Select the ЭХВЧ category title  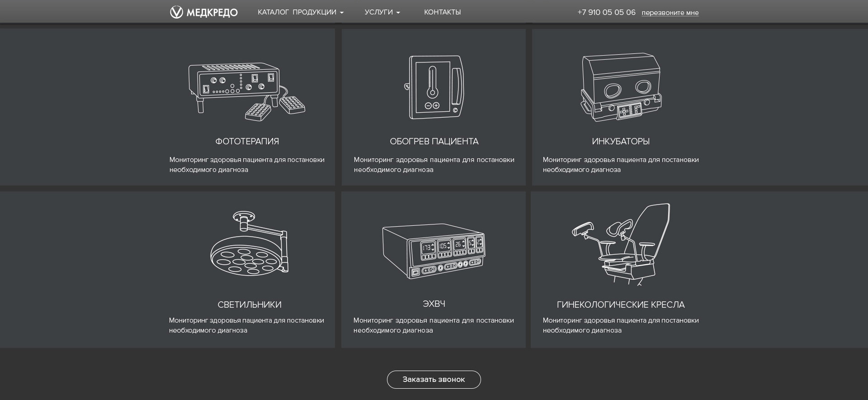(434, 304)
